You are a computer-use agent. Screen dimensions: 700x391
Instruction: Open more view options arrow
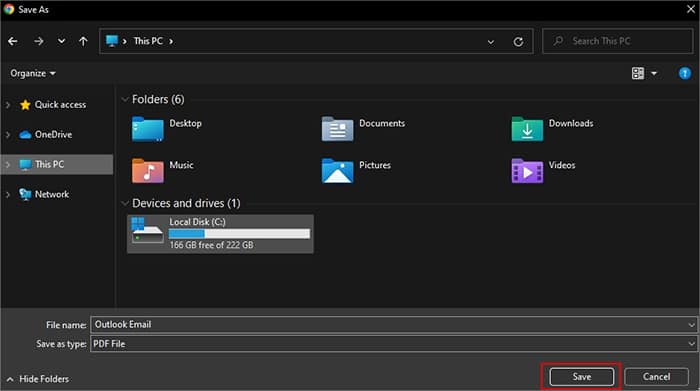pos(654,73)
